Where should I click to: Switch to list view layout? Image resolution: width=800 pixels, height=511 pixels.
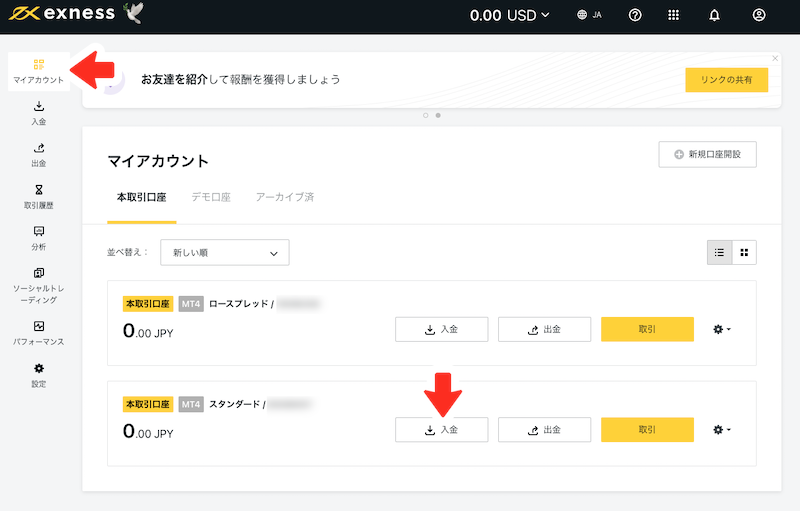pyautogui.click(x=719, y=252)
